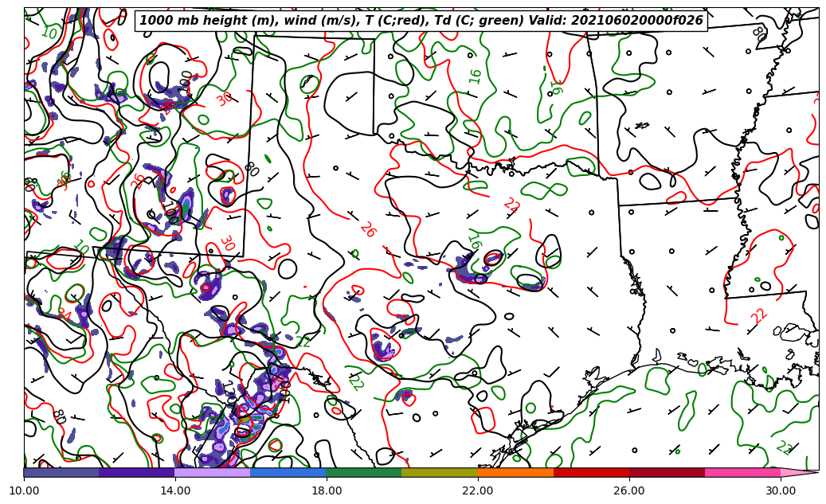
Task: Click the 30.00 colorbar tick label
Action: pos(781,490)
